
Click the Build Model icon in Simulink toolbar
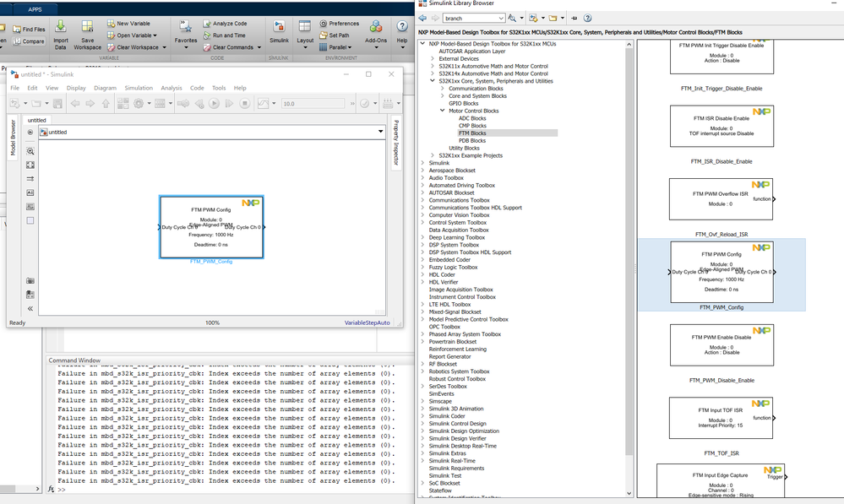click(388, 103)
